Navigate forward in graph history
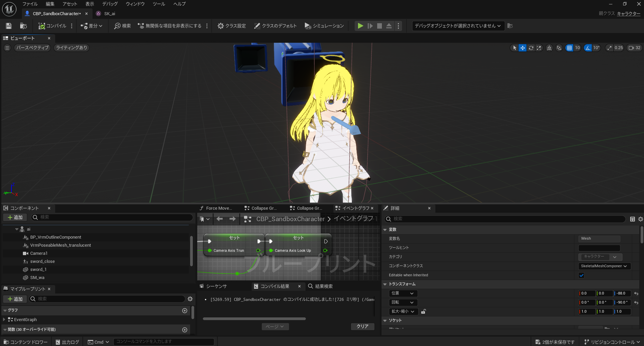The height and width of the screenshot is (346, 644). [232, 219]
